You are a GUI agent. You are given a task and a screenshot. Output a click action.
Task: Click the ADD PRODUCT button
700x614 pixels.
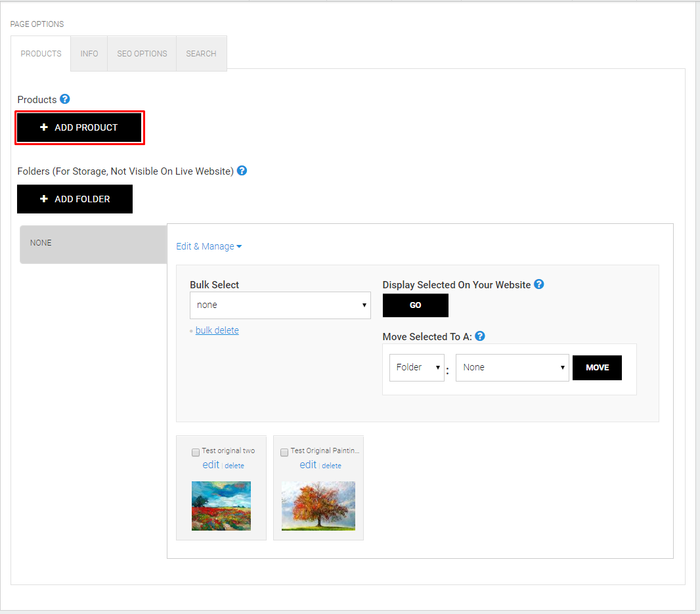[x=79, y=127]
